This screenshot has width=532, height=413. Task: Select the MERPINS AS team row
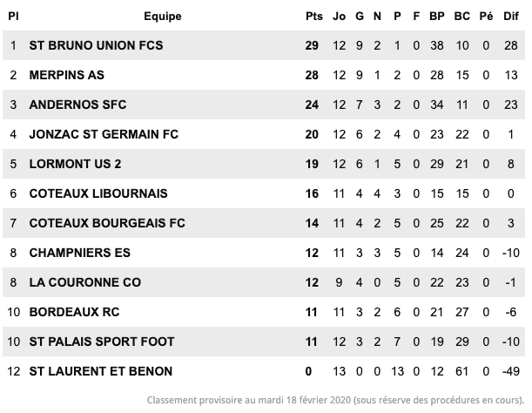point(264,75)
